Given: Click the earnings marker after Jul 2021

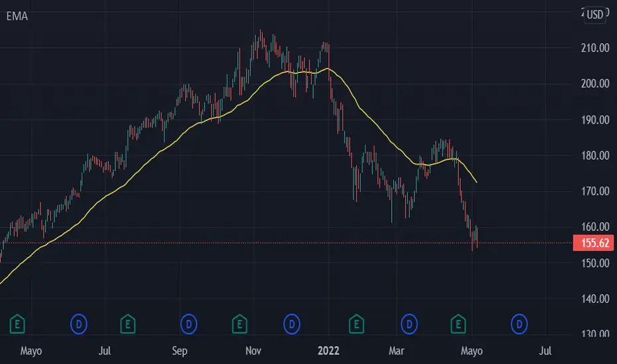Looking at the screenshot, I should [128, 324].
